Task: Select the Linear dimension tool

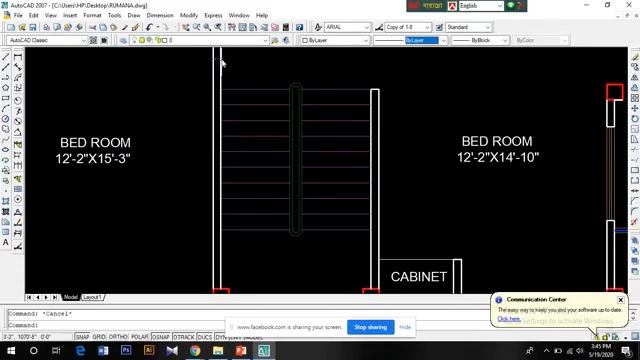Action: tap(18, 57)
